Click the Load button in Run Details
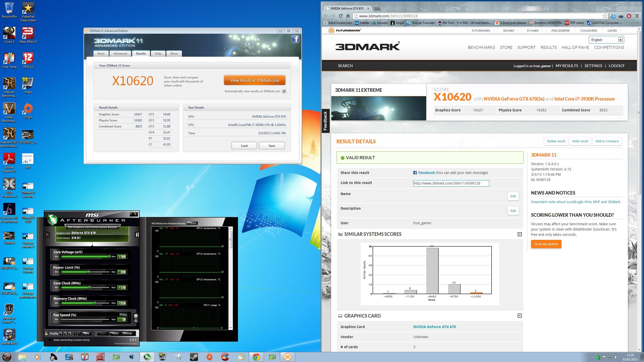 point(244,146)
